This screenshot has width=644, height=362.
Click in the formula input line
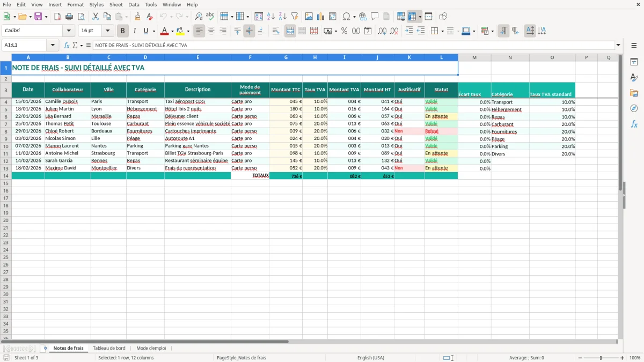[353, 46]
